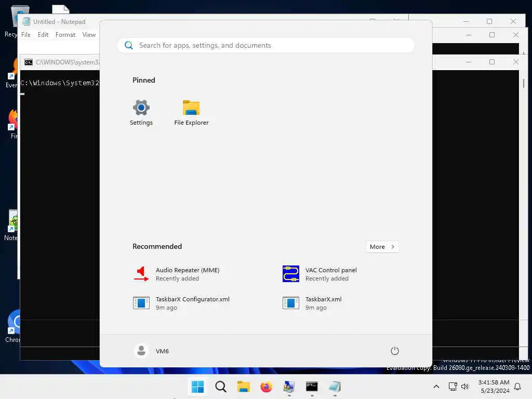This screenshot has width=532, height=399.
Task: Click the magnifier icon in the Start search box
Action: coord(129,46)
